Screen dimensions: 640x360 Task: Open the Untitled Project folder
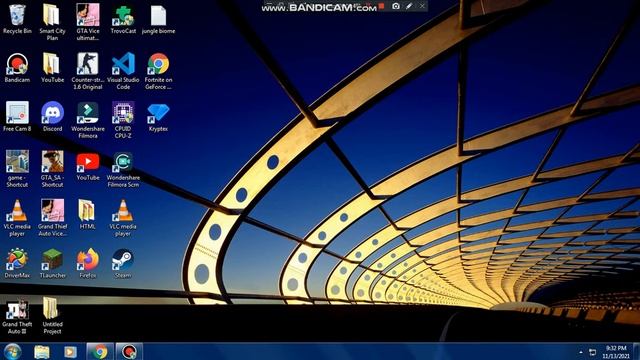pyautogui.click(x=52, y=316)
